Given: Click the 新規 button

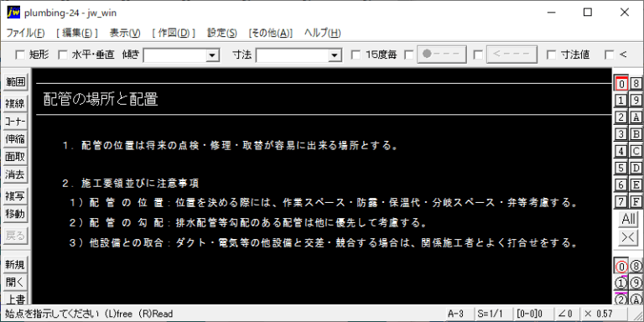Looking at the screenshot, I should click(15, 265).
